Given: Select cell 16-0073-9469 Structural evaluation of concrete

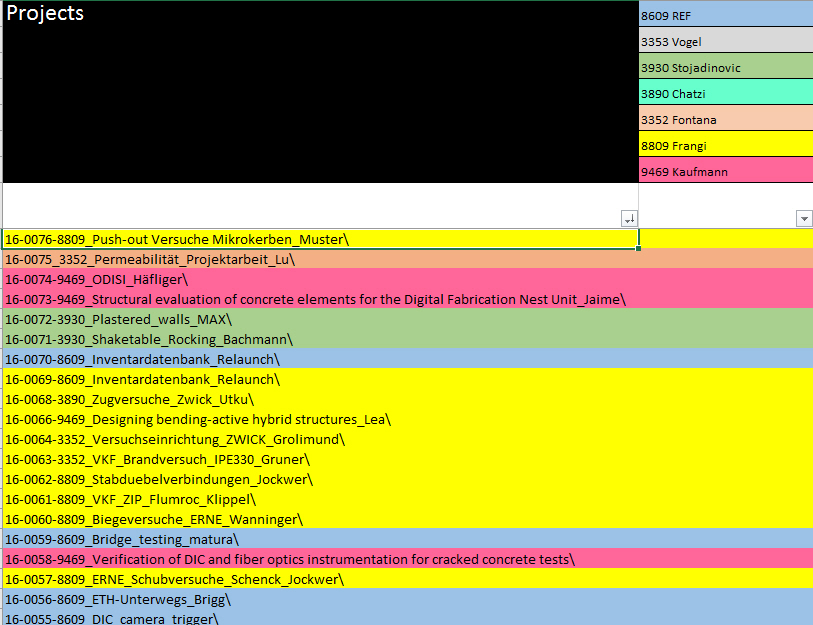Looking at the screenshot, I should coord(320,299).
